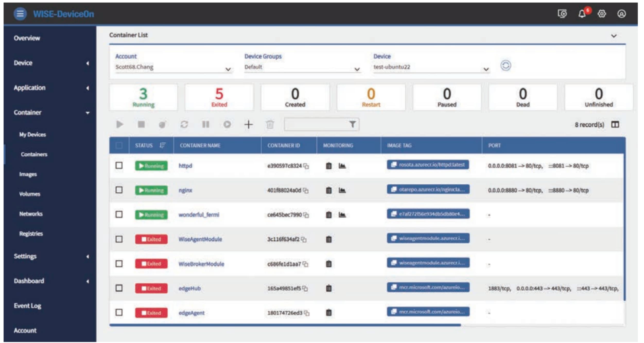Open log clipboard icon for edgeHub

pyautogui.click(x=329, y=288)
